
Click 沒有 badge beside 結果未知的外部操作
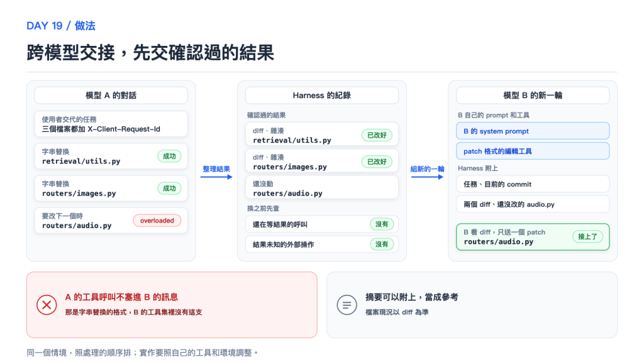click(382, 244)
